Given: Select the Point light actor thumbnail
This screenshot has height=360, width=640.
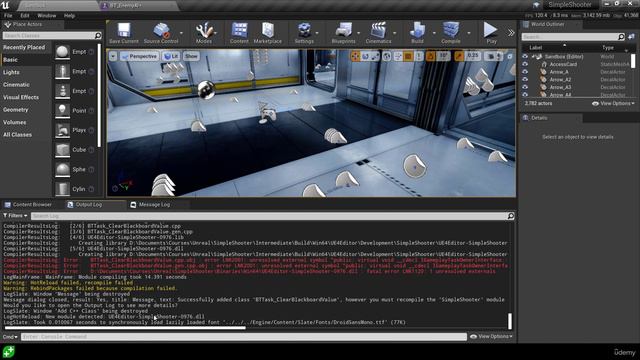Looking at the screenshot, I should pyautogui.click(x=62, y=111).
